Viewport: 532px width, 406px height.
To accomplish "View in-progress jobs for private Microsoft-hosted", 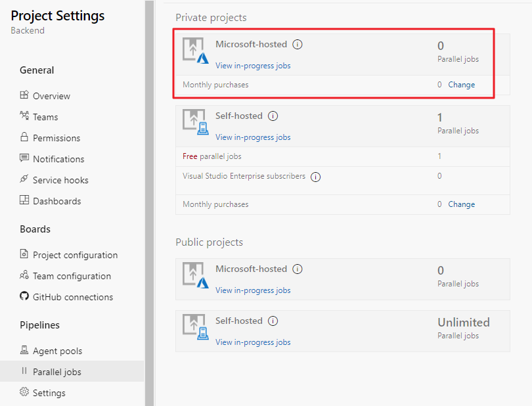I will click(x=253, y=66).
